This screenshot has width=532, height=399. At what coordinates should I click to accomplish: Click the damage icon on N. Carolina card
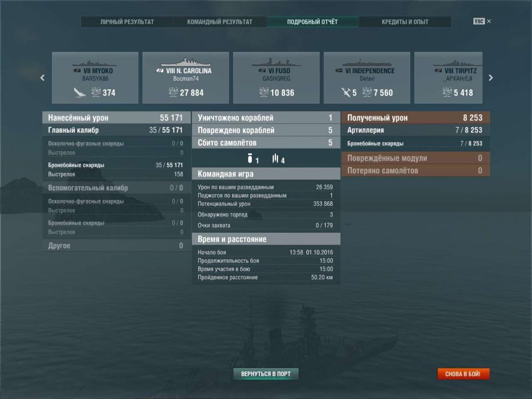click(x=173, y=92)
